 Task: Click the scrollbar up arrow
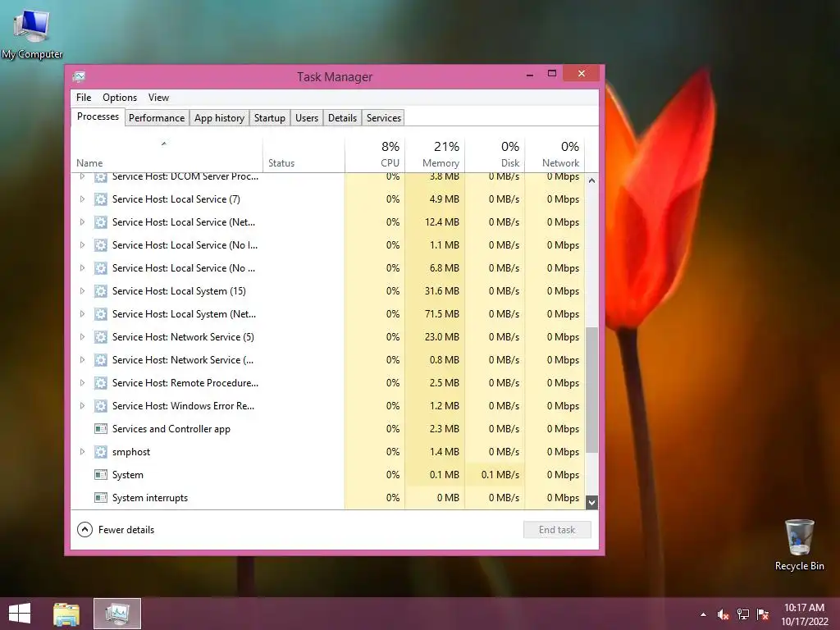coord(591,181)
